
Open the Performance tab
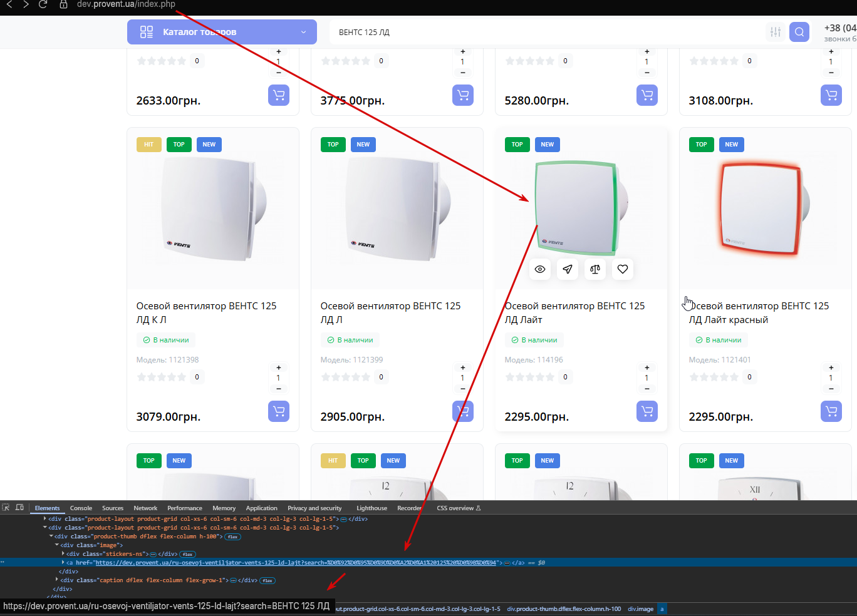(x=185, y=508)
